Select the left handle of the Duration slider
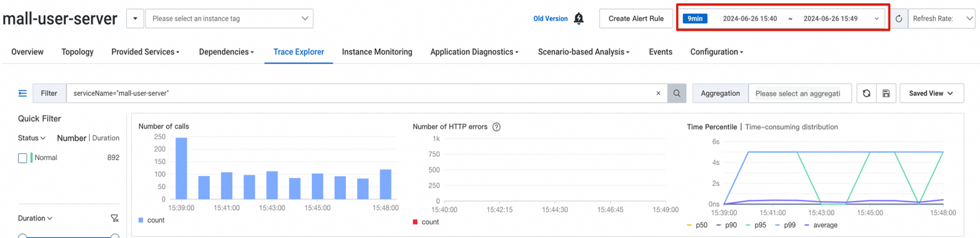Screen dimensions: 980x238 [x=23, y=236]
